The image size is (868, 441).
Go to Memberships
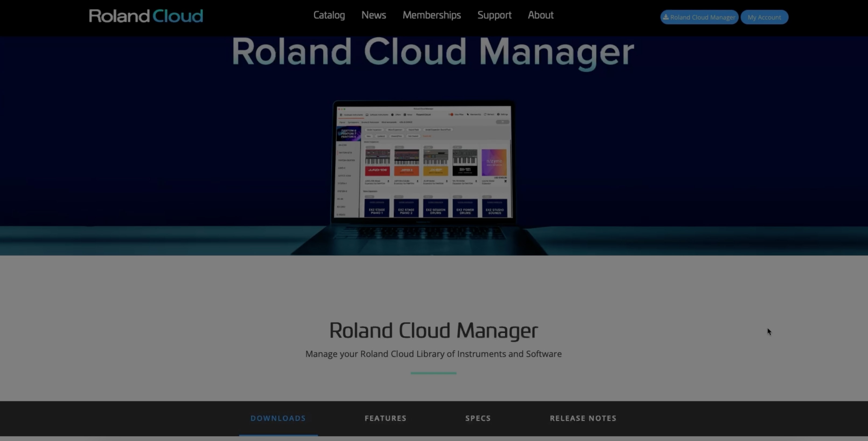pos(432,15)
